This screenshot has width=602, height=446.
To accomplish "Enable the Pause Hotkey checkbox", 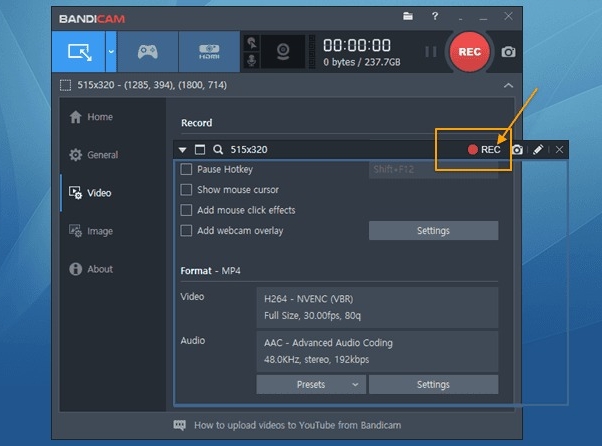I will (x=186, y=169).
